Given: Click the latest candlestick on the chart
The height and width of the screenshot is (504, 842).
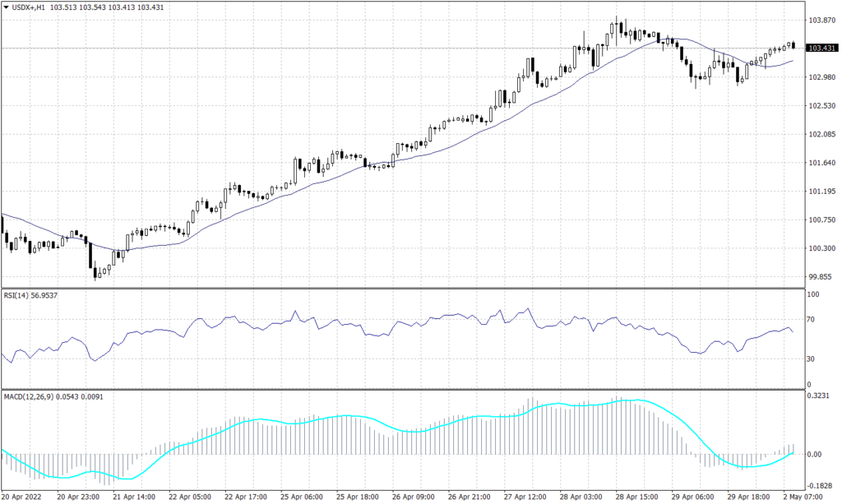Looking at the screenshot, I should (x=792, y=45).
